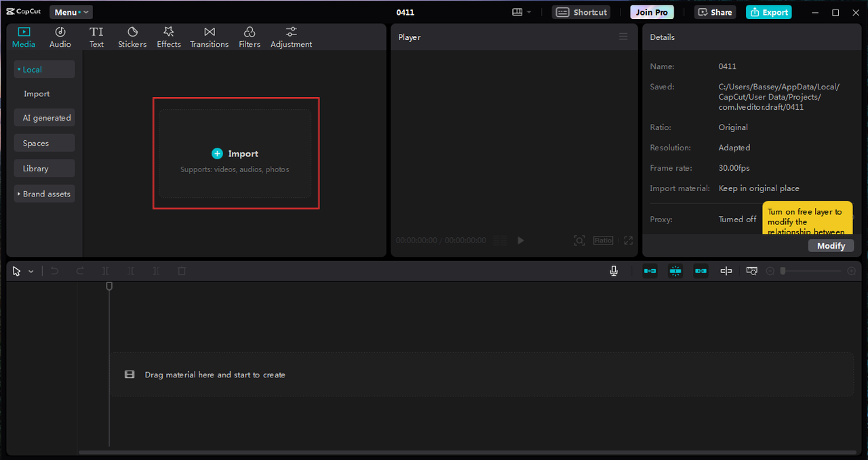
Task: Open the Menu dropdown
Action: click(71, 12)
